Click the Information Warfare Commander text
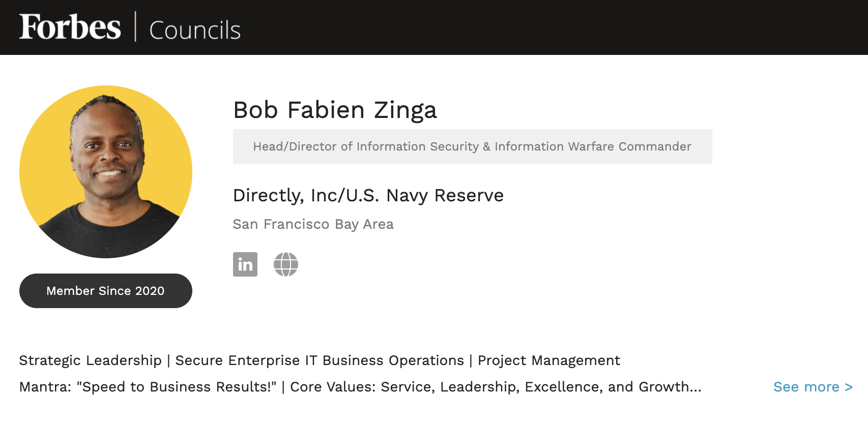 (593, 146)
